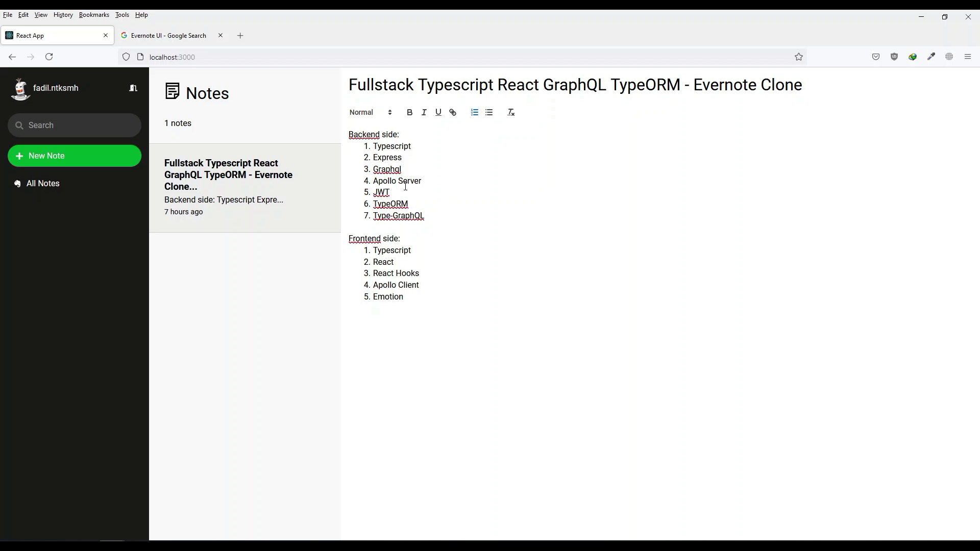Click the sidebar Search field
Image resolution: width=980 pixels, height=551 pixels.
tap(74, 125)
